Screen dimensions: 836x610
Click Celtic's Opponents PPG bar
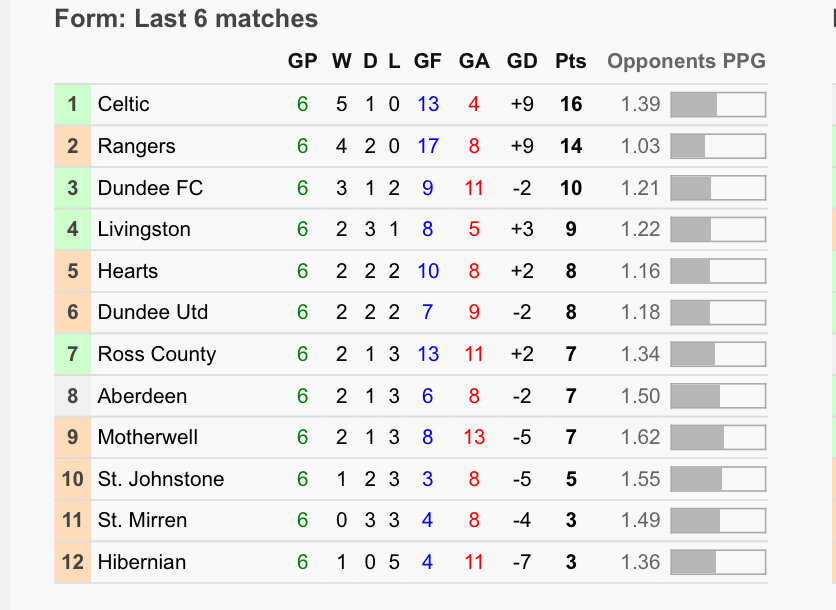point(718,105)
